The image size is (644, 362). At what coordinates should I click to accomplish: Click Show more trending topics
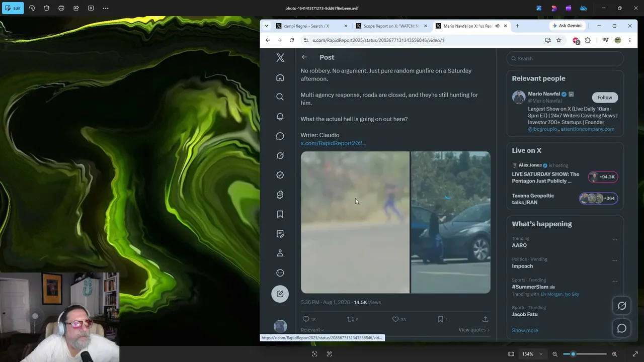(525, 330)
